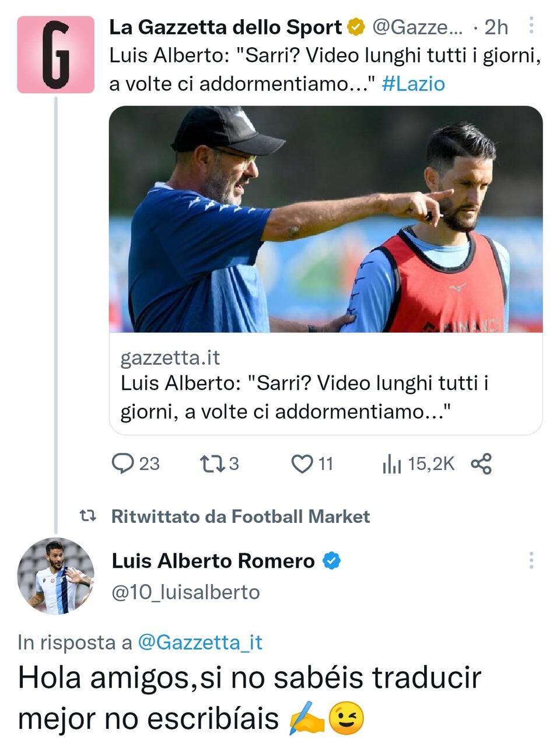Open the three-dot menu on Gazzetta tweet
Viewport: 560px width, 747px height.
pyautogui.click(x=531, y=26)
